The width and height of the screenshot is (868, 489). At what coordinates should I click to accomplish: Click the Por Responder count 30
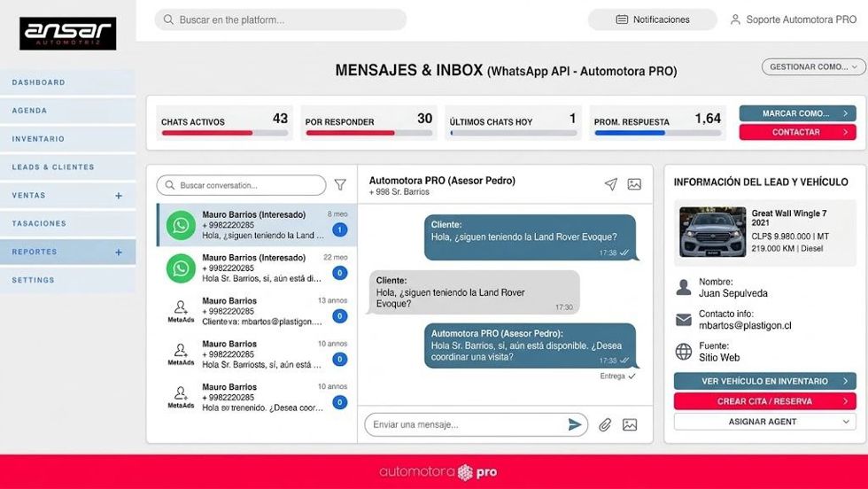[x=424, y=119]
